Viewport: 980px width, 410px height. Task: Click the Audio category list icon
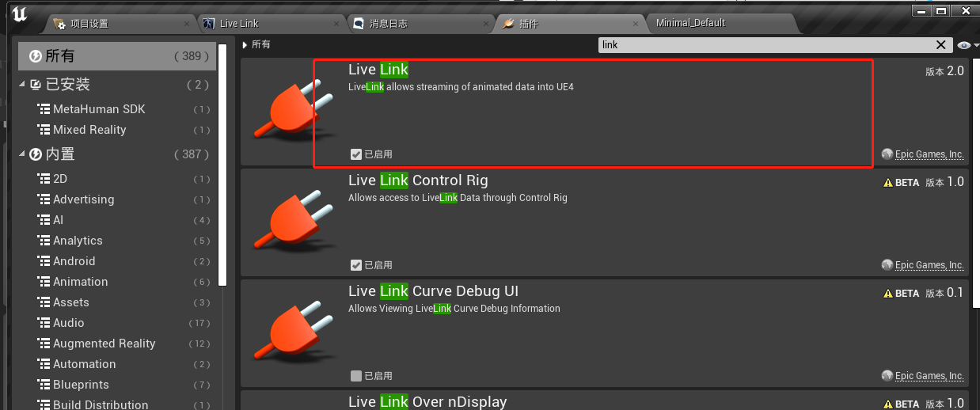(x=44, y=323)
